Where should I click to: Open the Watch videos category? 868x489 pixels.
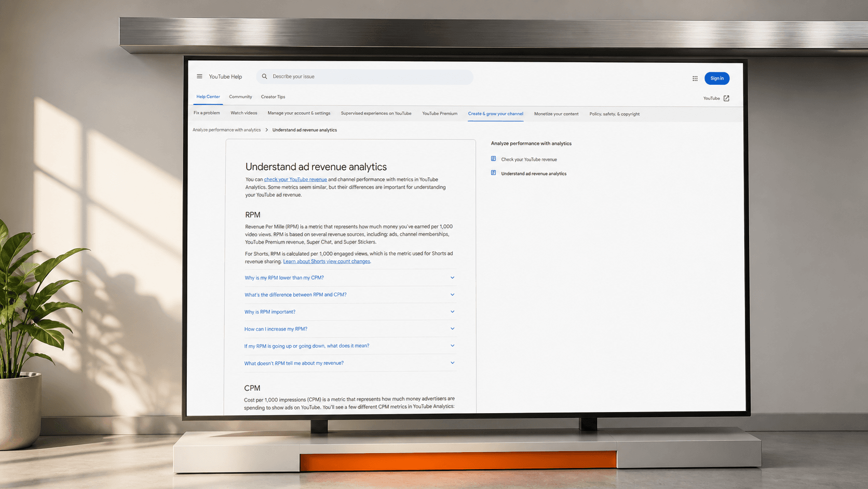[x=244, y=113]
